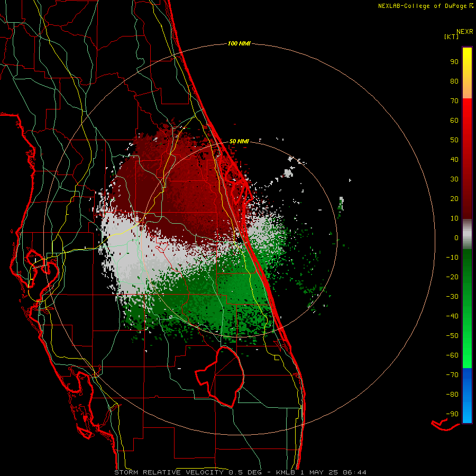Click the gray zero-velocity segment of the color bar
Screen dimensions: 476x476
click(467, 234)
